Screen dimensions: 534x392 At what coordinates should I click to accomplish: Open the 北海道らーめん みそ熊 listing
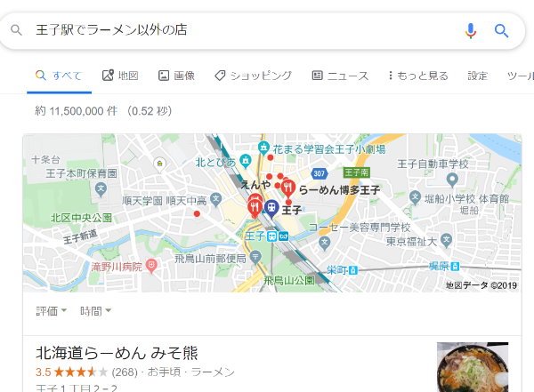point(117,353)
